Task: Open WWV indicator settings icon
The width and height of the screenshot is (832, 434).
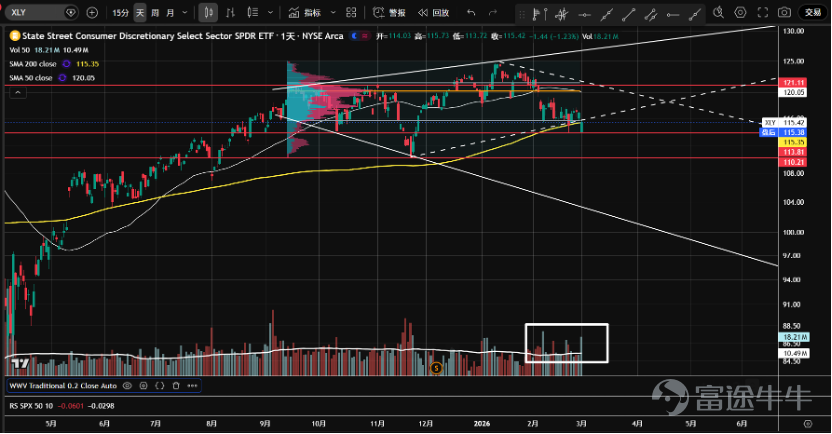Action: click(143, 386)
